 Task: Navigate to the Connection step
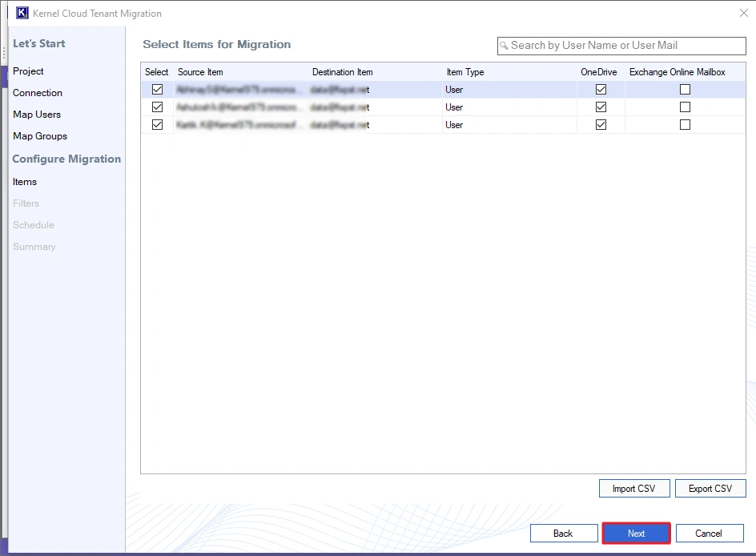tap(38, 93)
